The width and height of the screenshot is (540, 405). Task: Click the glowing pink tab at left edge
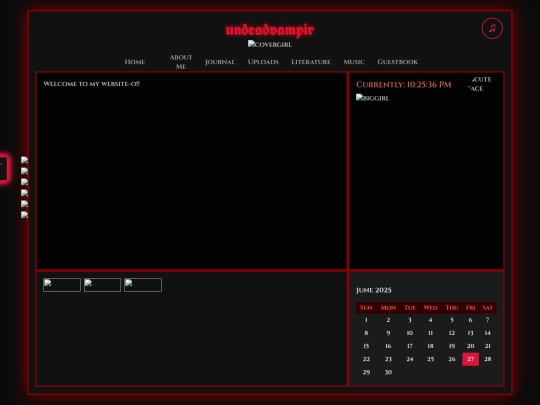3,169
